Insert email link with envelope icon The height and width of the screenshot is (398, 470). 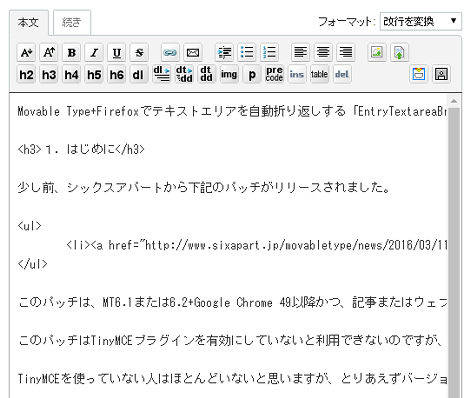[x=193, y=52]
